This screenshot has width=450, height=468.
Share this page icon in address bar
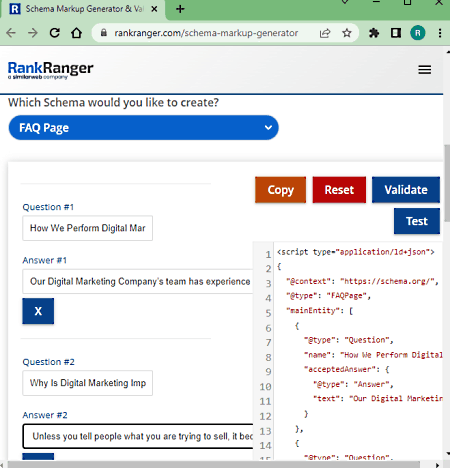(325, 33)
